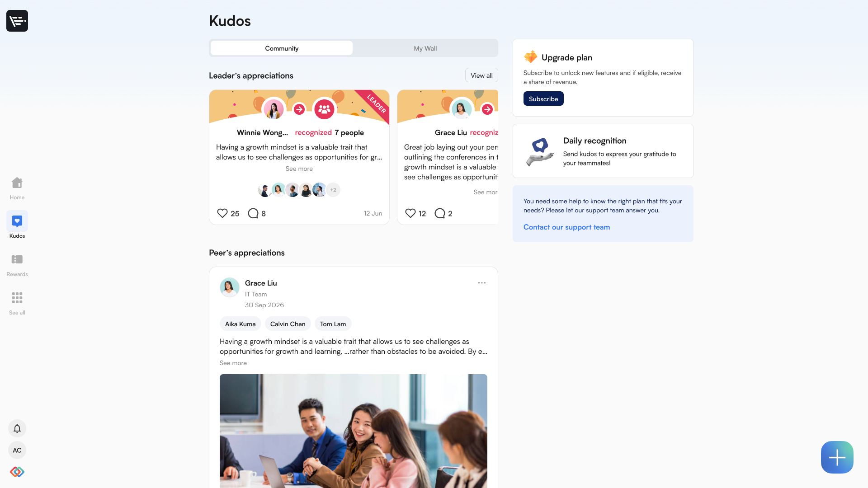Like Grace Liu's leader card heart
Image resolution: width=868 pixels, height=488 pixels.
point(410,213)
